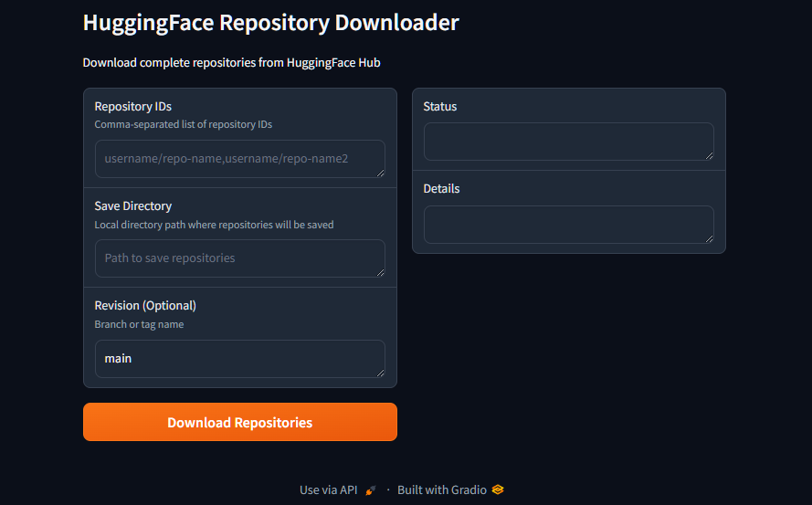
Task: Click the 'Repository IDs' label
Action: click(x=133, y=106)
